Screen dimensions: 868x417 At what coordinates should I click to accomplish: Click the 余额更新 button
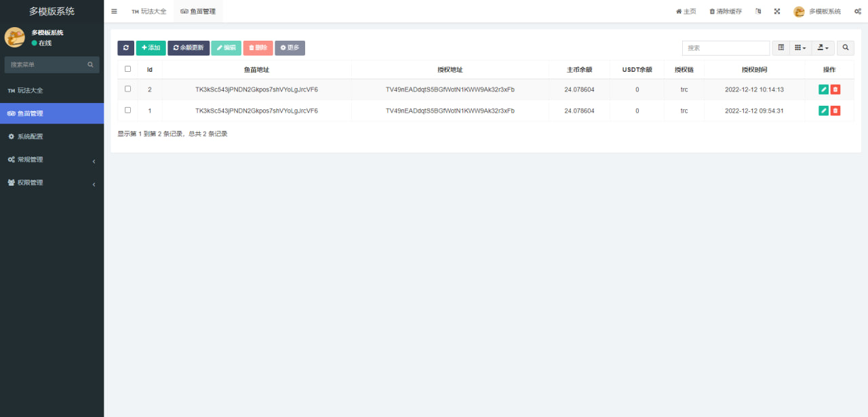click(189, 48)
